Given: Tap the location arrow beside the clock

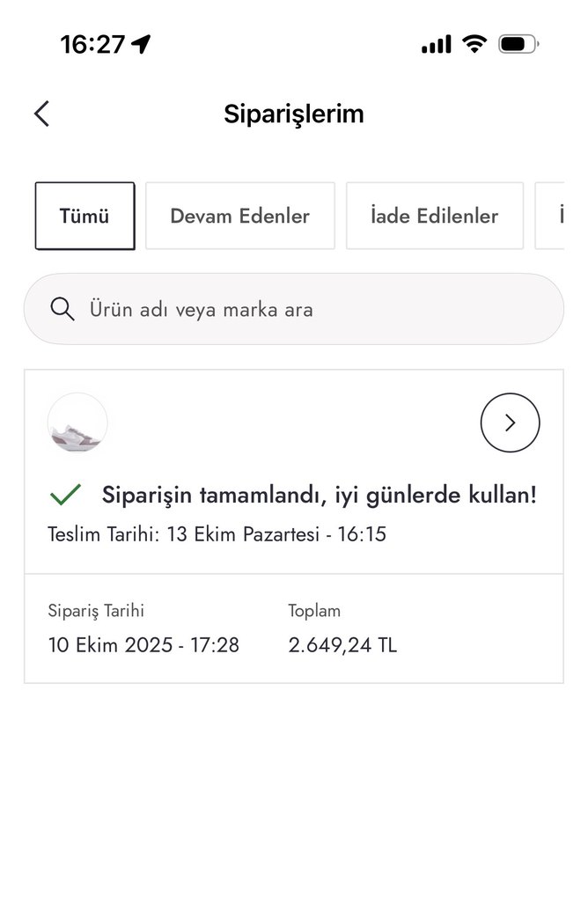Looking at the screenshot, I should 141,44.
